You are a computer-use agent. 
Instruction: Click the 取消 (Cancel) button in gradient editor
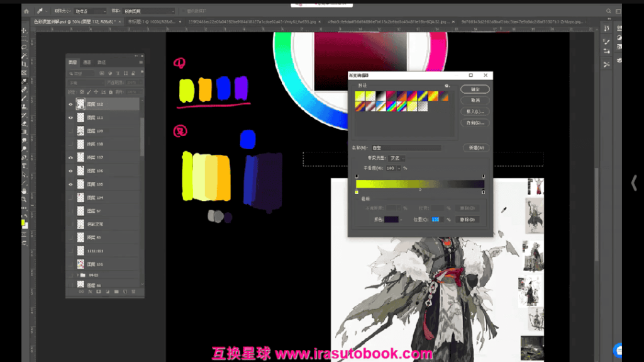click(475, 100)
